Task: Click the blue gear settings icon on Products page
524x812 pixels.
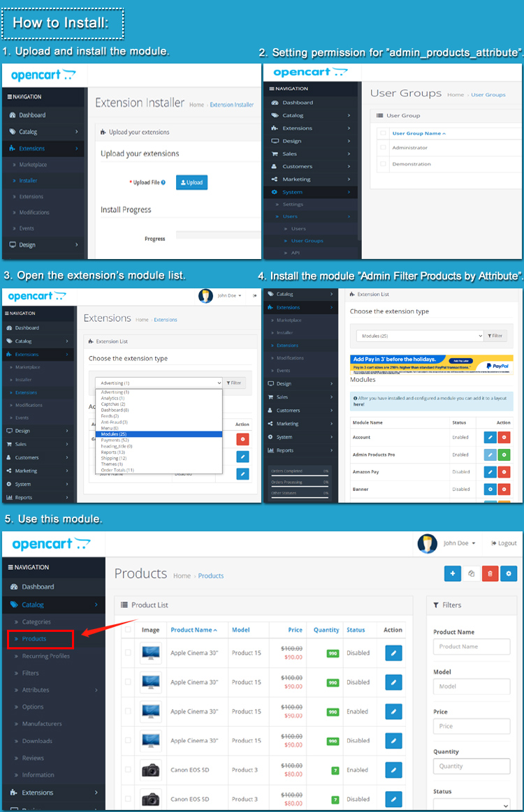Action: coord(509,573)
